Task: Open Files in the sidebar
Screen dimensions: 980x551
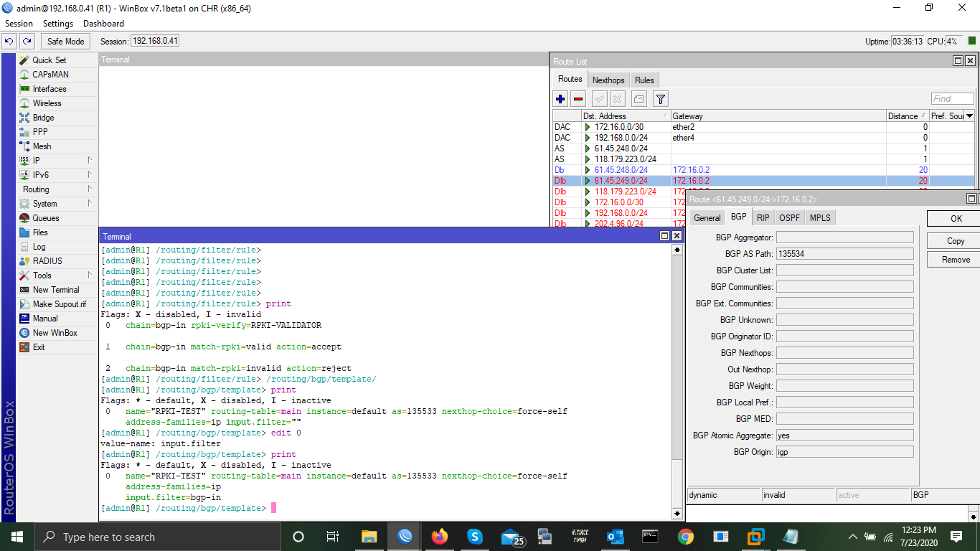Action: click(x=57, y=232)
